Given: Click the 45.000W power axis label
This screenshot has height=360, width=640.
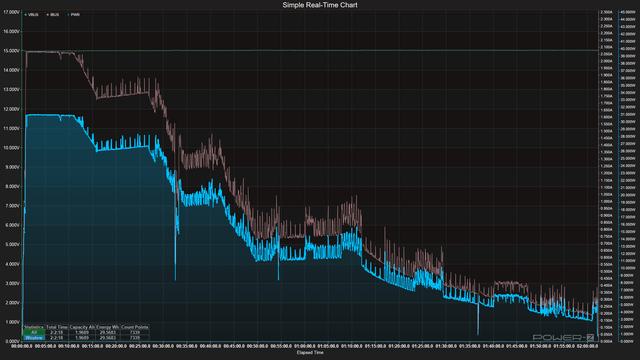Looking at the screenshot, I should [627, 12].
